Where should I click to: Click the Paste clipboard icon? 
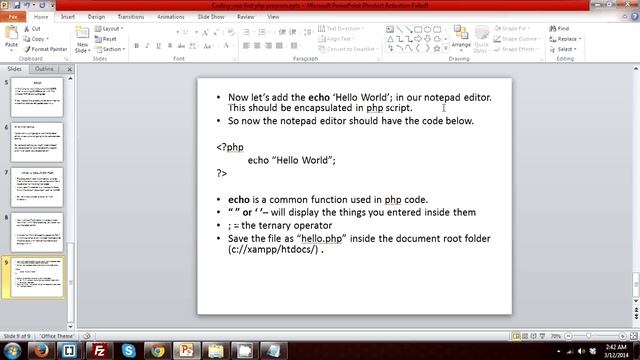pyautogui.click(x=11, y=33)
